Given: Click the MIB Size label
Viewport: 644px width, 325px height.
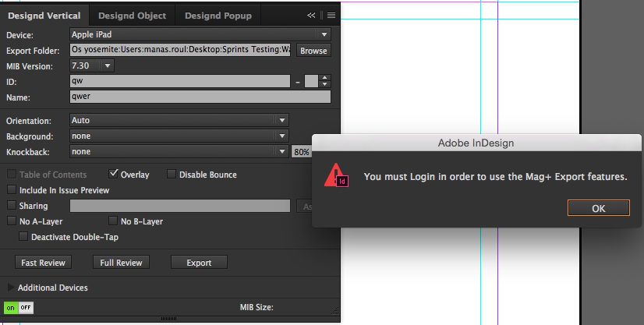Looking at the screenshot, I should coord(257,307).
